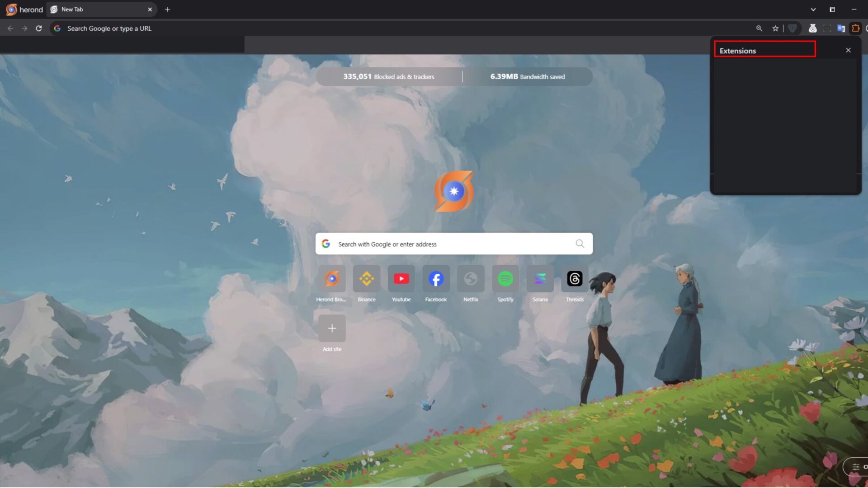This screenshot has width=868, height=488.
Task: Expand the tab search dropdown chevron
Action: (x=813, y=9)
